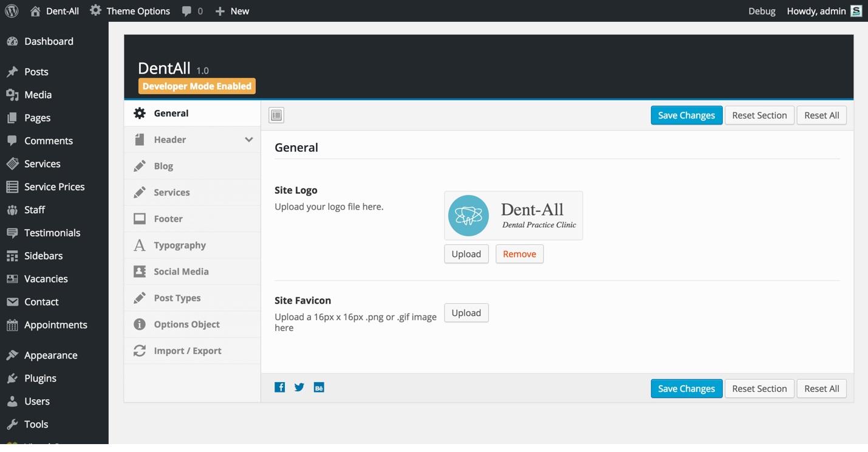
Task: Click the Users person icon
Action: pyautogui.click(x=12, y=402)
